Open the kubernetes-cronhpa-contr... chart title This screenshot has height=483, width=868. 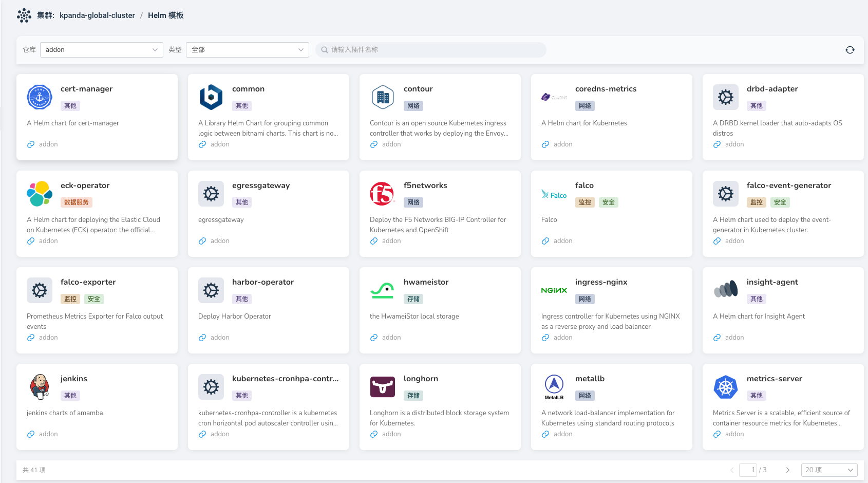click(x=286, y=379)
